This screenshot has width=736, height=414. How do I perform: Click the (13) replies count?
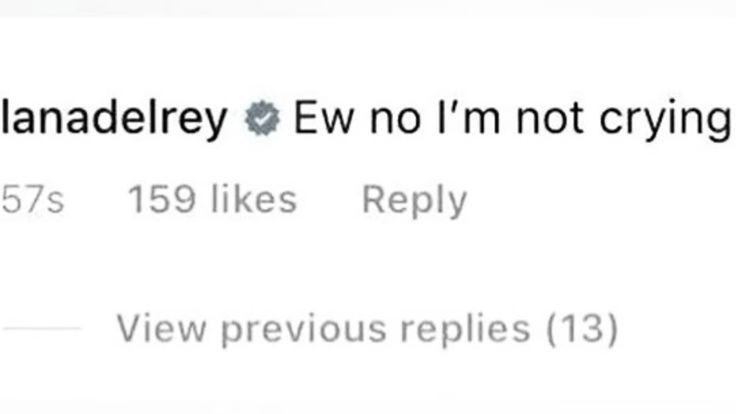[x=582, y=329]
